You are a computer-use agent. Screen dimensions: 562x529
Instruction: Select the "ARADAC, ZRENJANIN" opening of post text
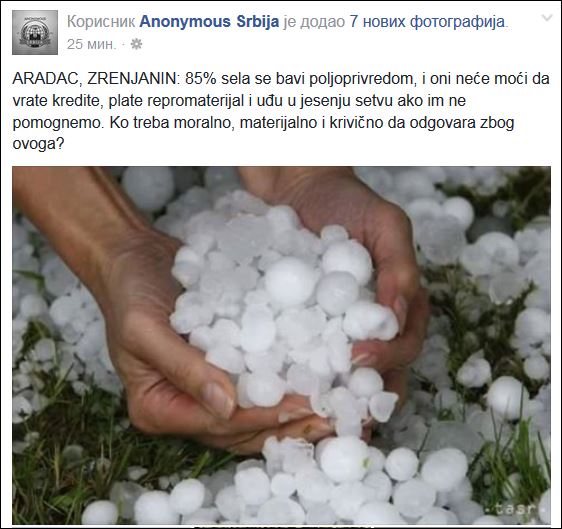click(95, 79)
